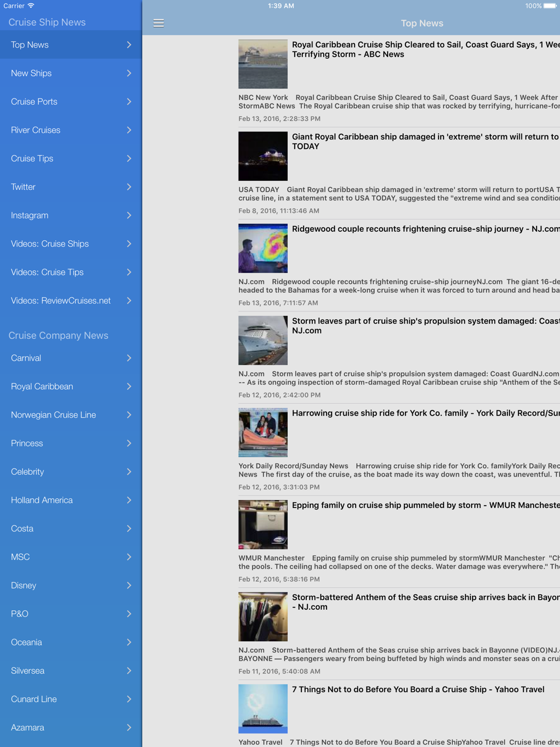Open Royal Caribbean Cleared to Sail thumbnail
The height and width of the screenshot is (747, 560).
[263, 64]
